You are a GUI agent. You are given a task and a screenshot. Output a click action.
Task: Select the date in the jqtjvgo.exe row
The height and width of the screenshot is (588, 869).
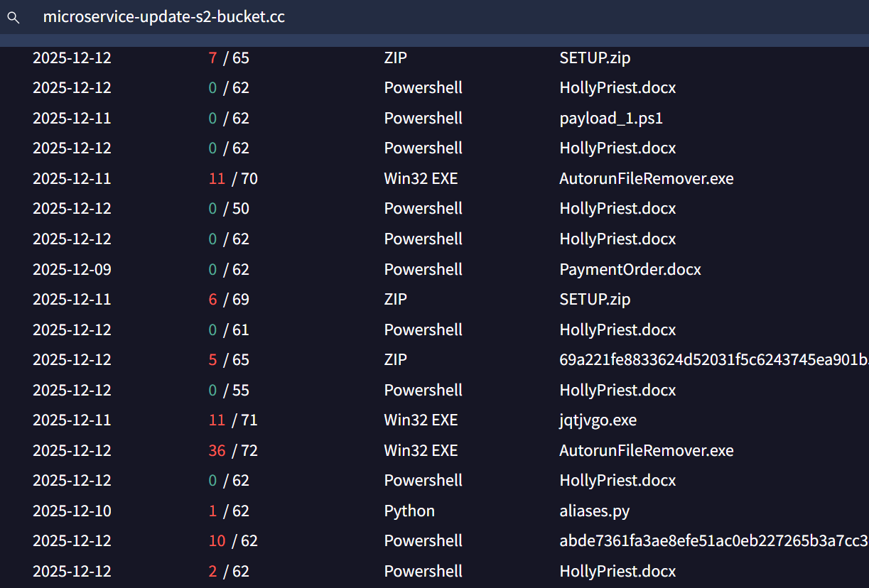click(x=72, y=420)
